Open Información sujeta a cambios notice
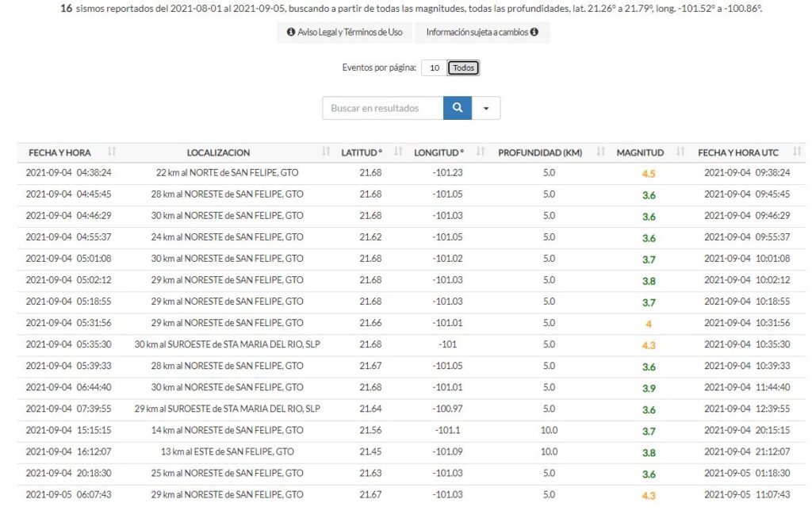This screenshot has height=511, width=812. [482, 33]
